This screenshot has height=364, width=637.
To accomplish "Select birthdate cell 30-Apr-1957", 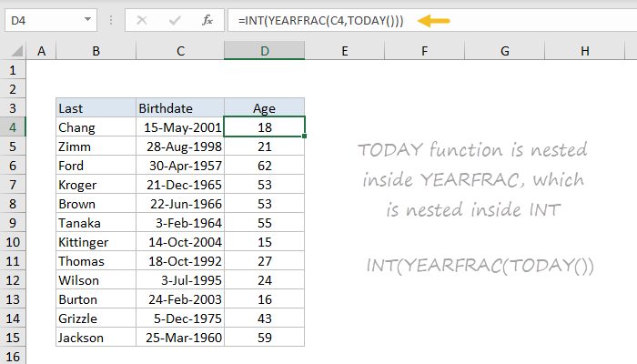I will click(179, 166).
